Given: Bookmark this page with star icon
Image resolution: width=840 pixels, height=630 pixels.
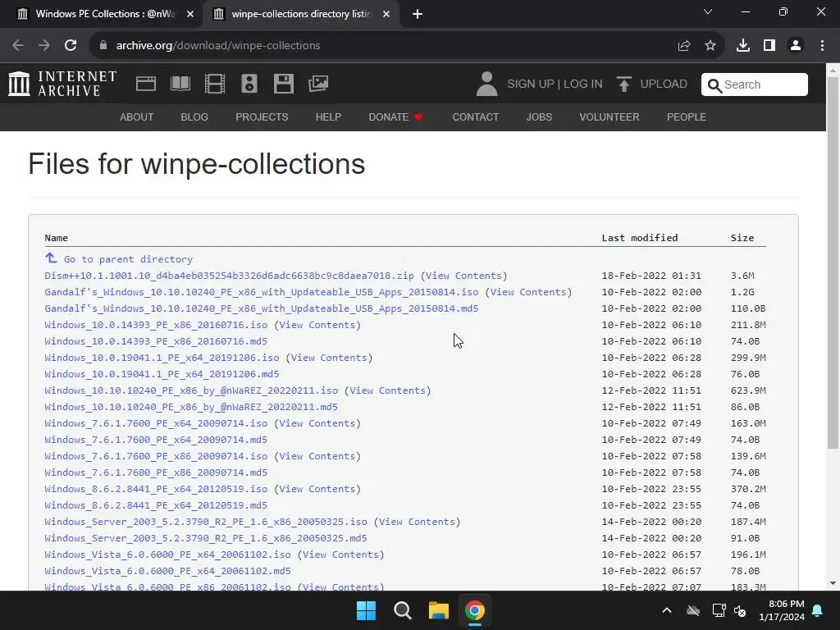Looking at the screenshot, I should 710,46.
